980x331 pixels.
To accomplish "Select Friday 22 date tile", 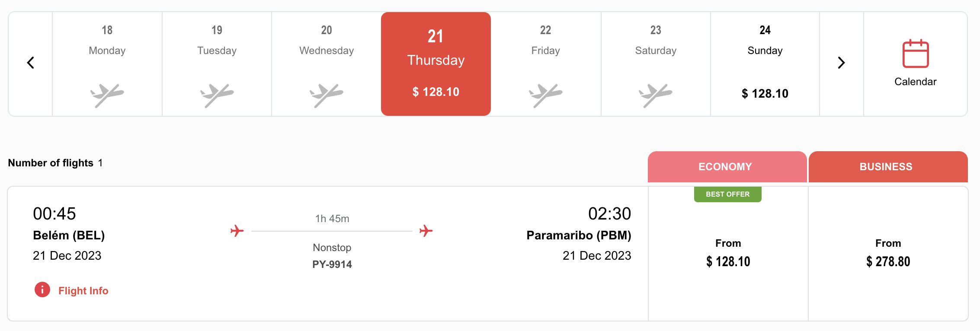I will [x=546, y=64].
